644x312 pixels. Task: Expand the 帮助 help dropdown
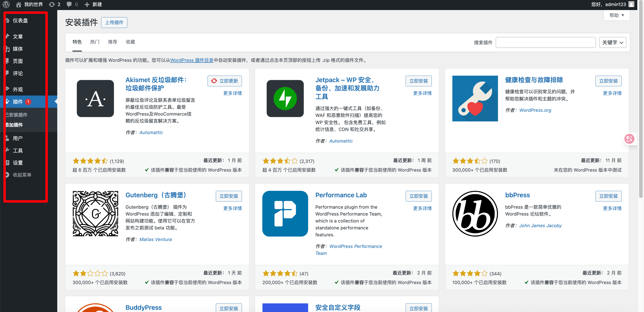point(616,15)
